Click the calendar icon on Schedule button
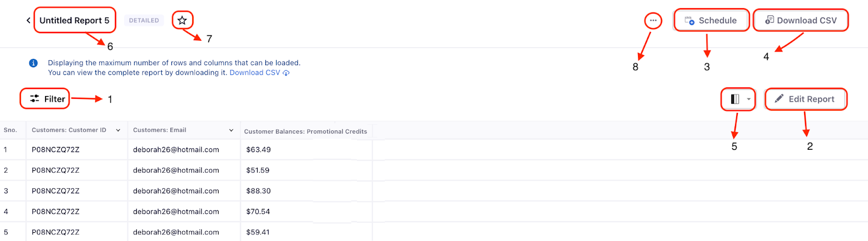Viewport: 868px width, 241px height. [690, 21]
